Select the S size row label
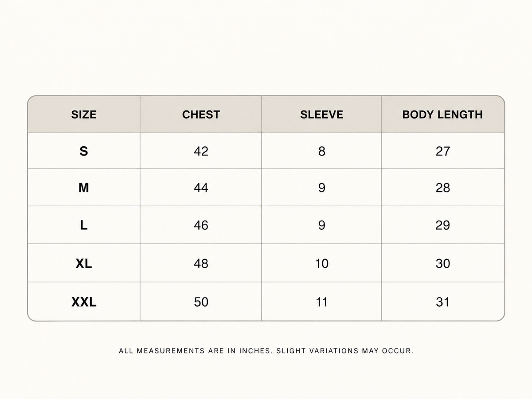The image size is (532, 399). [x=84, y=151]
